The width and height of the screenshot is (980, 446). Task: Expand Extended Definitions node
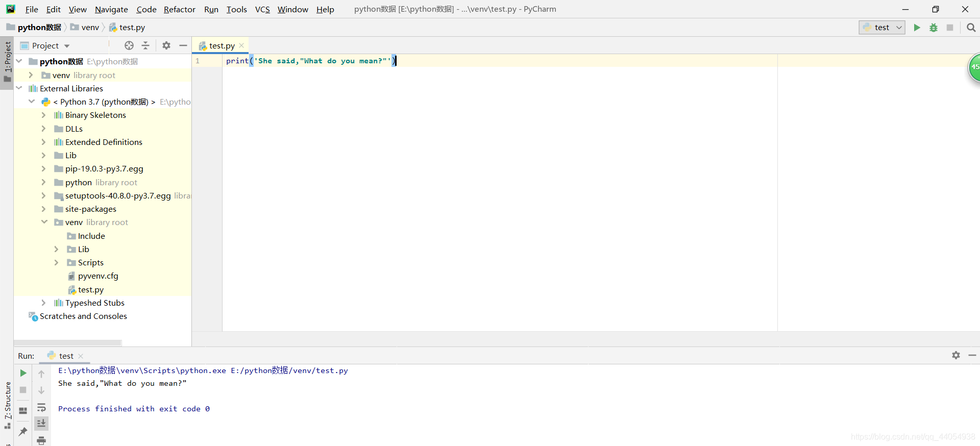pyautogui.click(x=43, y=142)
